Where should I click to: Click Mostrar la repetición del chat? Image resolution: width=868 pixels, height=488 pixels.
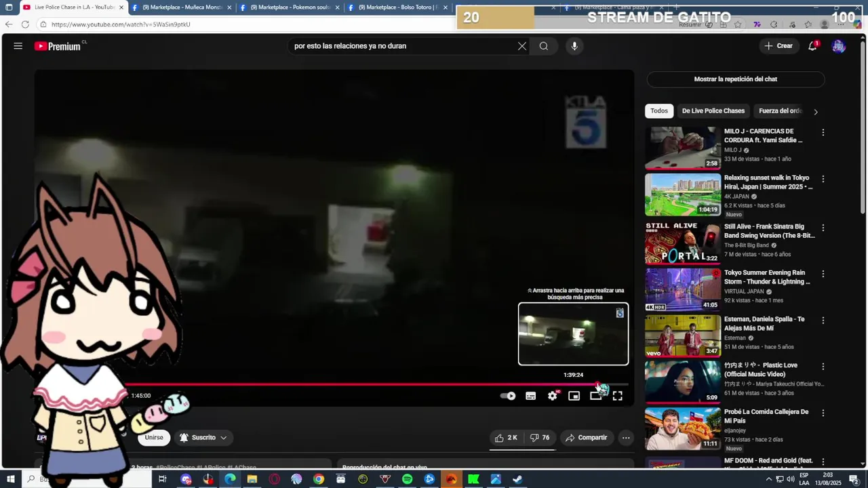click(736, 79)
